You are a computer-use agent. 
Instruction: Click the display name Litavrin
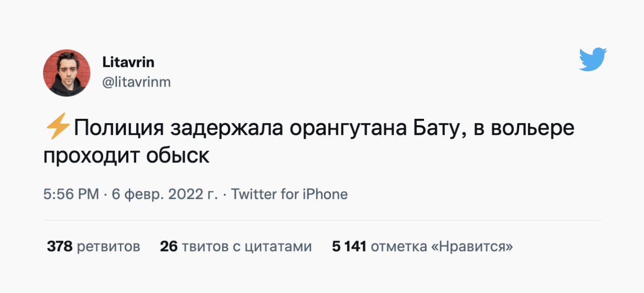[128, 62]
